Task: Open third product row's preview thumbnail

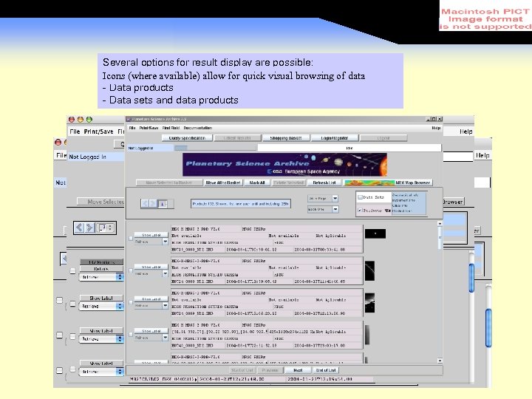Action: (370, 303)
